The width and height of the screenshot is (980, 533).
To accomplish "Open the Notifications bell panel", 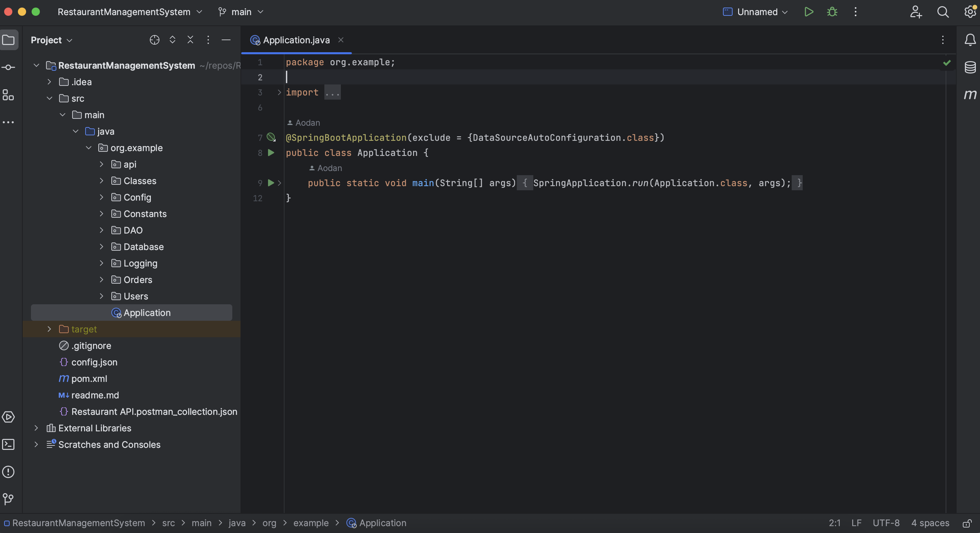I will click(970, 40).
